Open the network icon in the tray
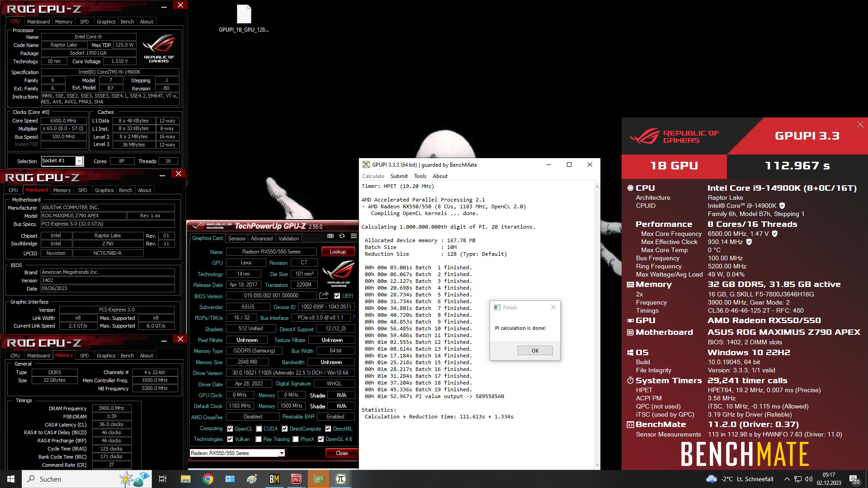 tap(798, 479)
